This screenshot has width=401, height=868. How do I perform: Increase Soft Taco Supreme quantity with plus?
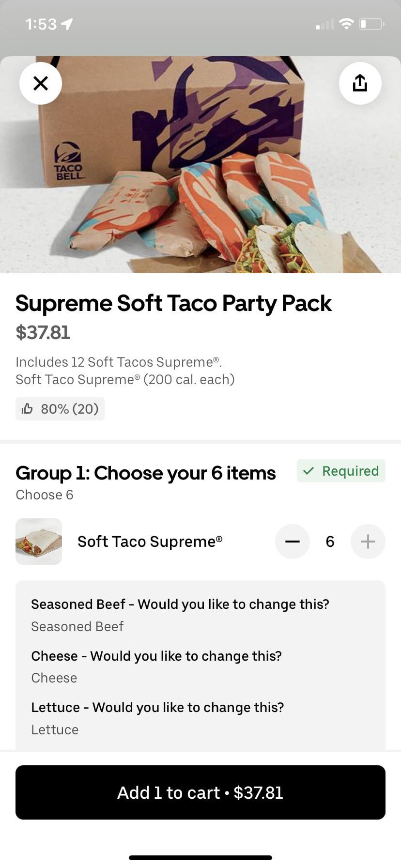point(368,542)
